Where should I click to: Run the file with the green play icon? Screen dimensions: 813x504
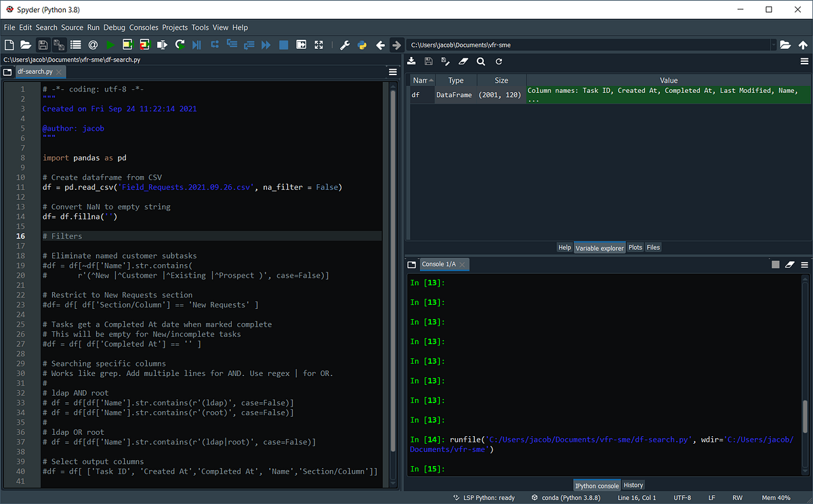[110, 45]
